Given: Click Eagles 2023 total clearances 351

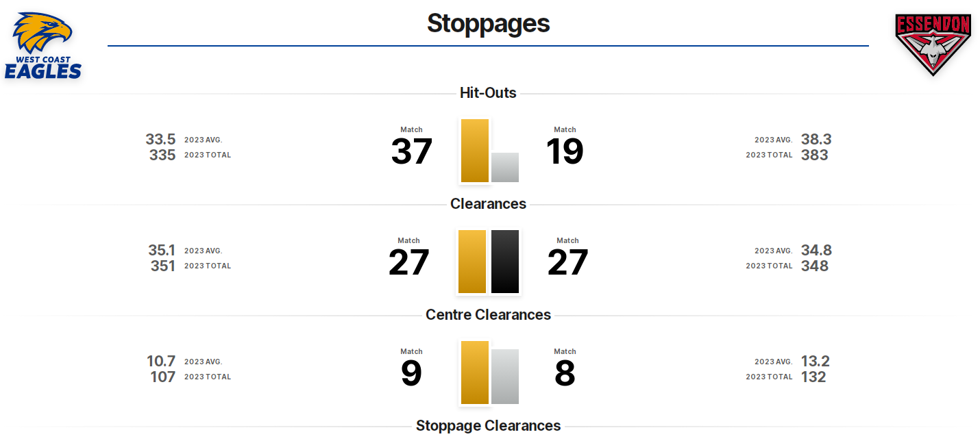Looking at the screenshot, I should pyautogui.click(x=163, y=266).
